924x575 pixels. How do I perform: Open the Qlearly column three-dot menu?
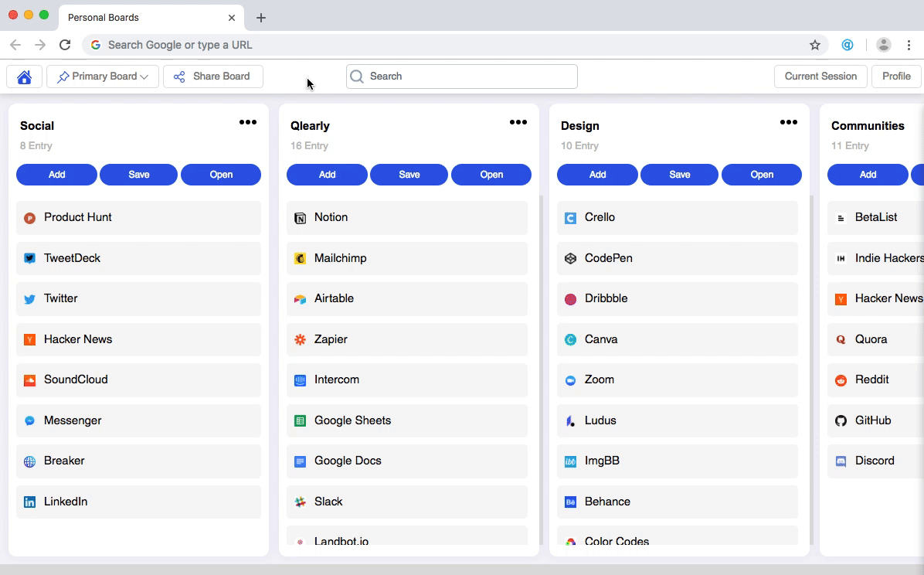[x=518, y=122]
